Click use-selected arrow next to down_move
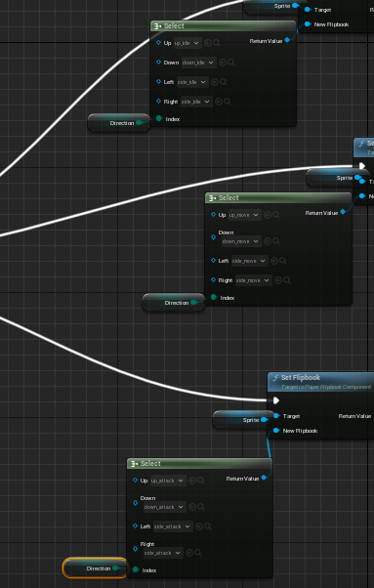 click(x=268, y=241)
